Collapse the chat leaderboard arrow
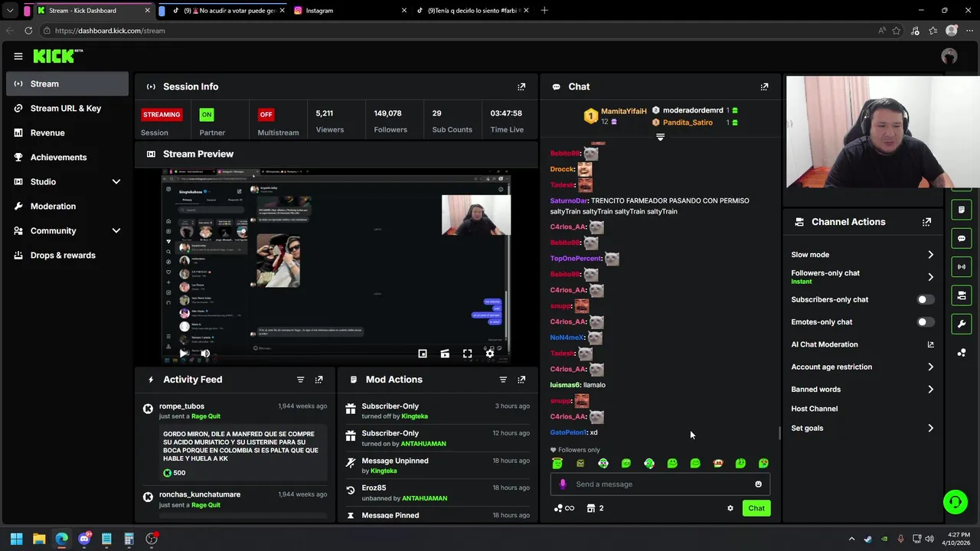The image size is (980, 551). [x=660, y=137]
